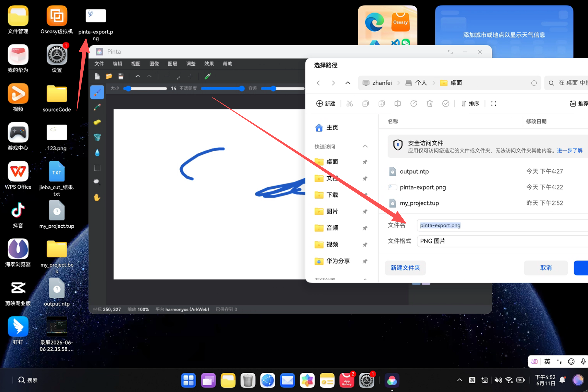Screen dimensions: 588x392
Task: Select the yellow Eraser sponge tool
Action: tap(97, 122)
